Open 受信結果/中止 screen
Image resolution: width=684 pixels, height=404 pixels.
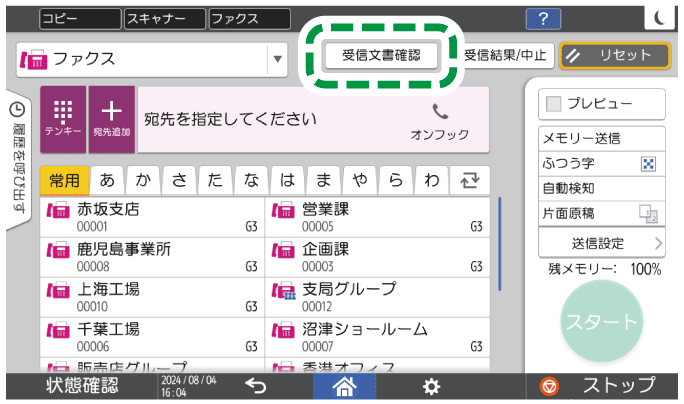click(505, 55)
